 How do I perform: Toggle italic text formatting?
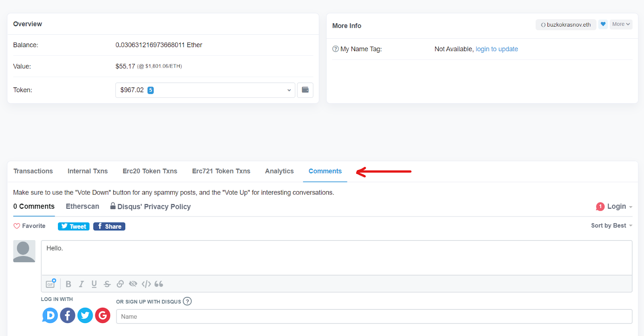[81, 284]
